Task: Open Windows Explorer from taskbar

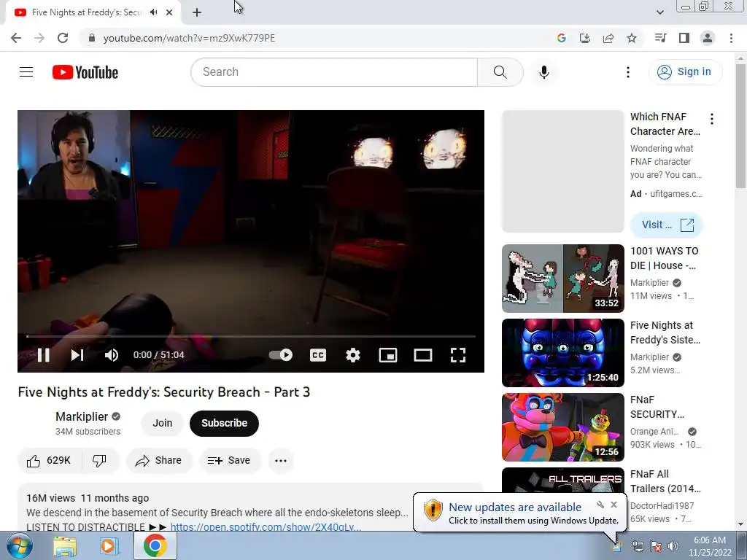Action: 65,546
